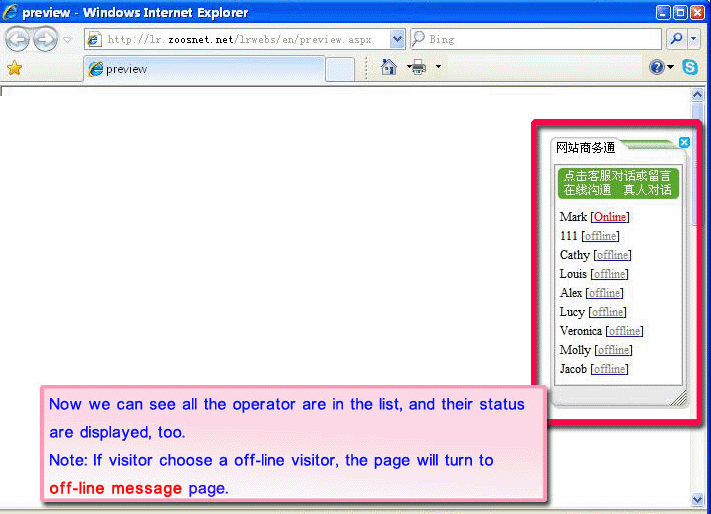Viewport: 711px width, 514px height.
Task: Click the Home toolbar icon
Action: click(389, 67)
